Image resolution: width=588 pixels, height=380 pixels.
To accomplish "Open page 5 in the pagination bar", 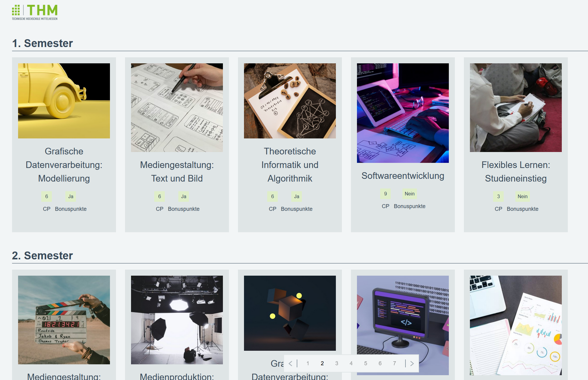I will [366, 363].
